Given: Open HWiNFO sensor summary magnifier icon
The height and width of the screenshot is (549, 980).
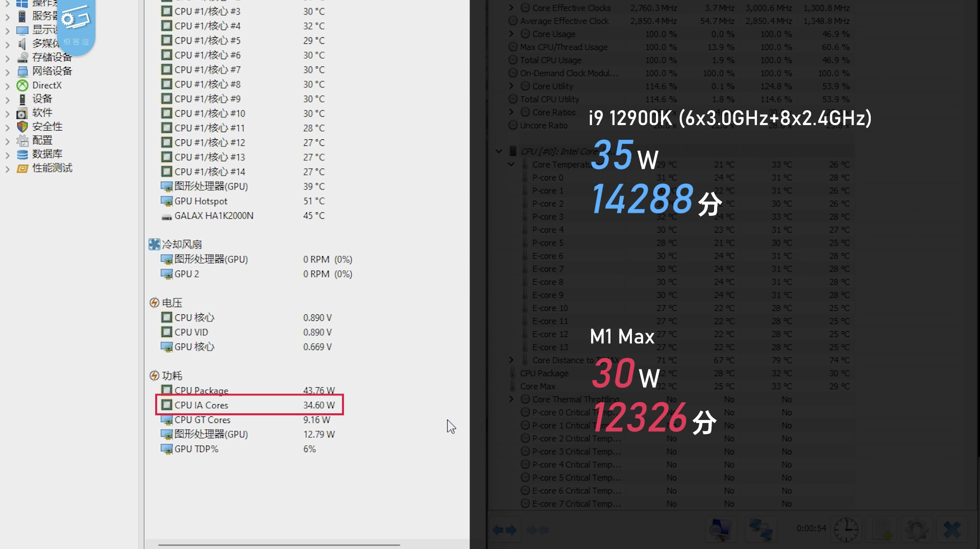Looking at the screenshot, I should click(720, 530).
